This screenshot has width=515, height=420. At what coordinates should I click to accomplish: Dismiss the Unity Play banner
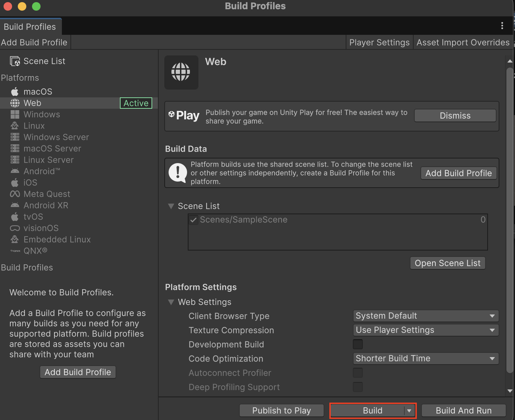coord(455,115)
